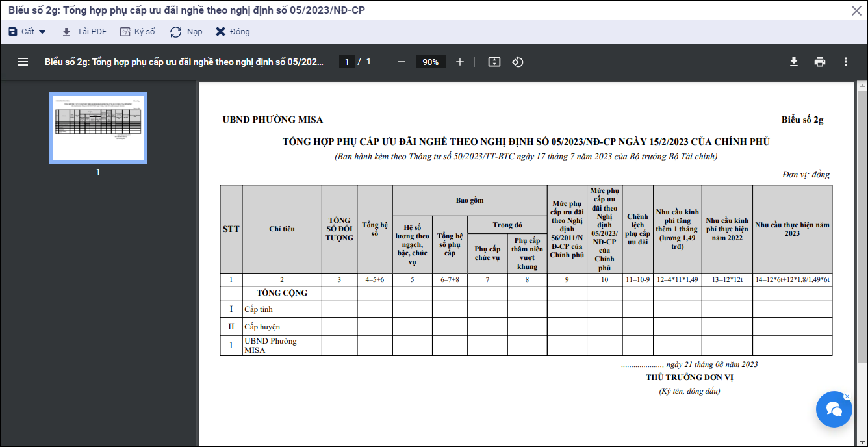Select the page 1 thumbnail
Image resolution: width=868 pixels, height=447 pixels.
click(98, 127)
